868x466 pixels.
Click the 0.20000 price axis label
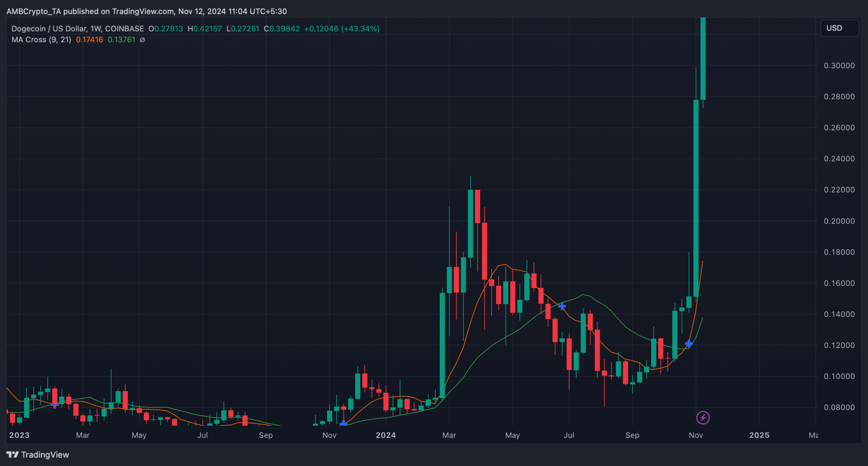pyautogui.click(x=839, y=221)
